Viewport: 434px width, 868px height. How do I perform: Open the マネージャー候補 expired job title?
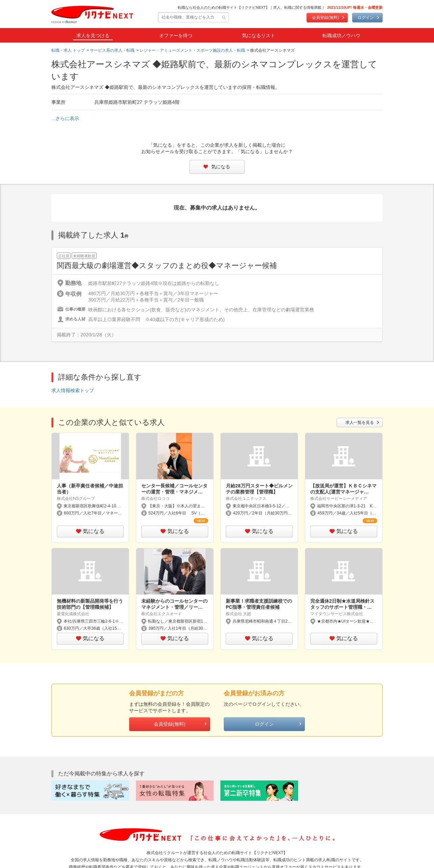coord(167,266)
